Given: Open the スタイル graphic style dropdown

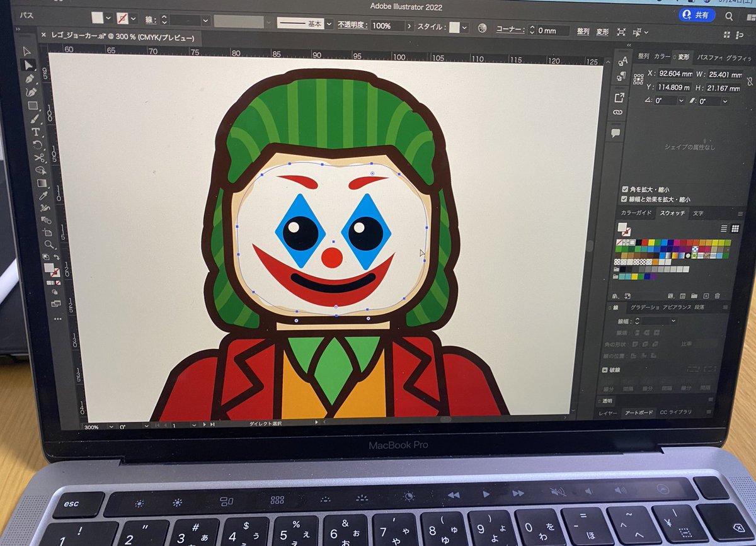Looking at the screenshot, I should (x=465, y=28).
